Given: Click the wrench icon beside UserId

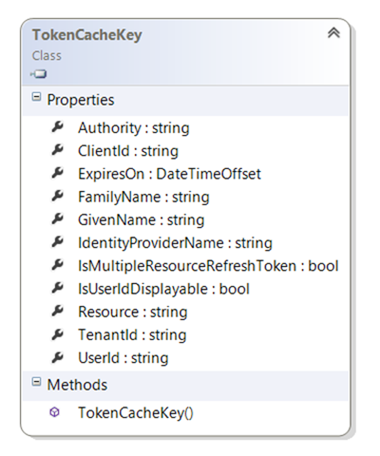Looking at the screenshot, I should tap(57, 357).
